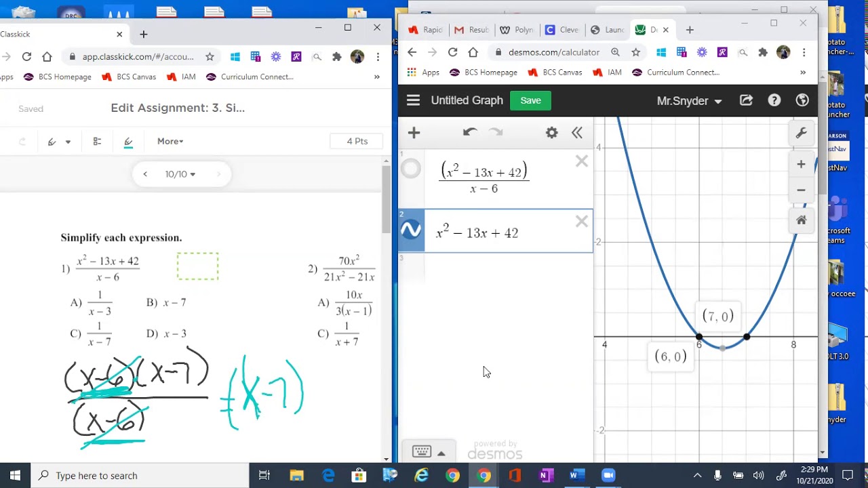Show the hidden graph for expression 1

click(x=411, y=168)
